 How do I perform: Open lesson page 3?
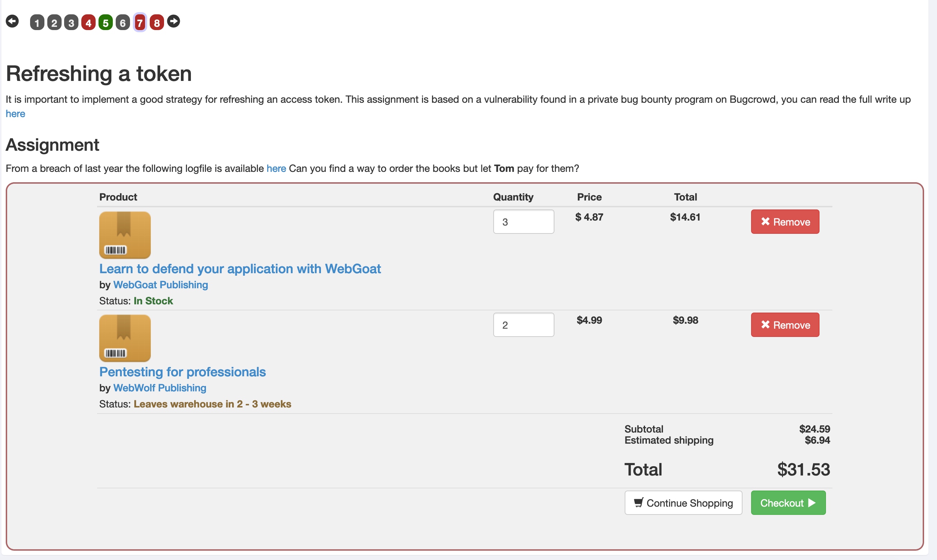(71, 23)
